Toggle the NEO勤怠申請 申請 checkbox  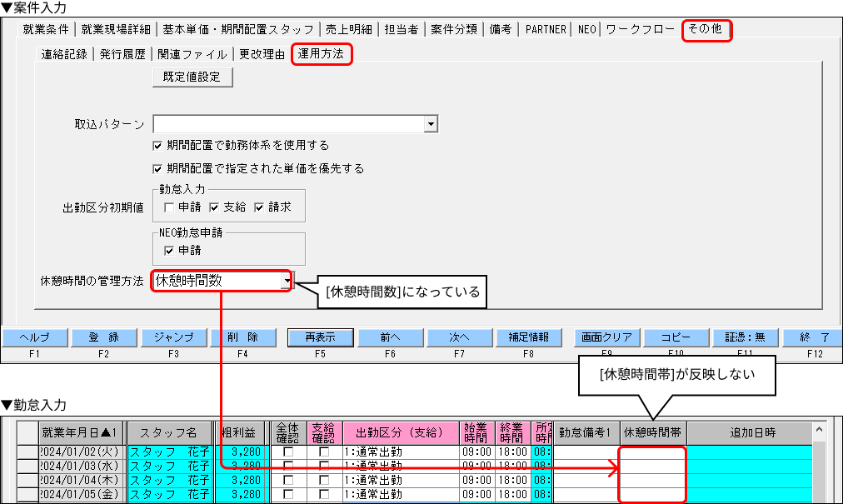pos(169,251)
